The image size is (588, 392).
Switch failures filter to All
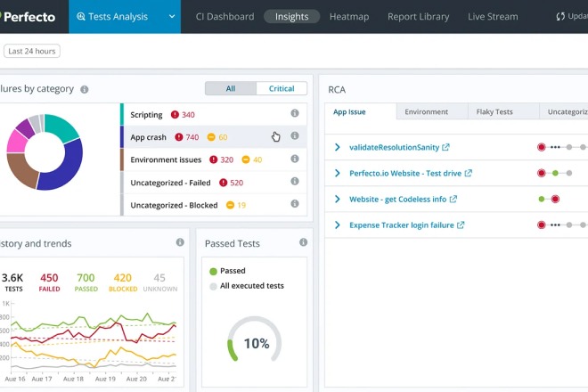[x=231, y=88]
